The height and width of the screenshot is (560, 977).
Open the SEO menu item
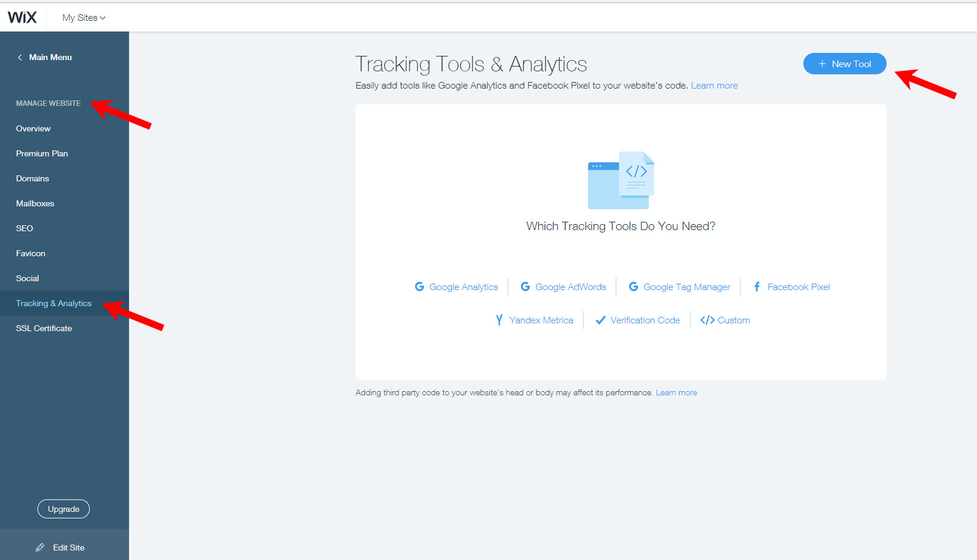tap(24, 228)
